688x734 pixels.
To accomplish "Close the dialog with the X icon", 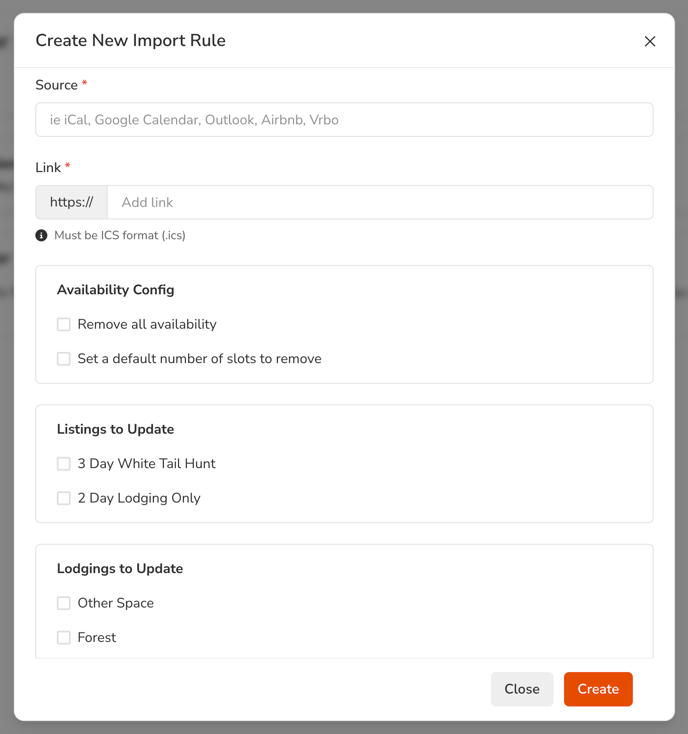I will coord(650,41).
